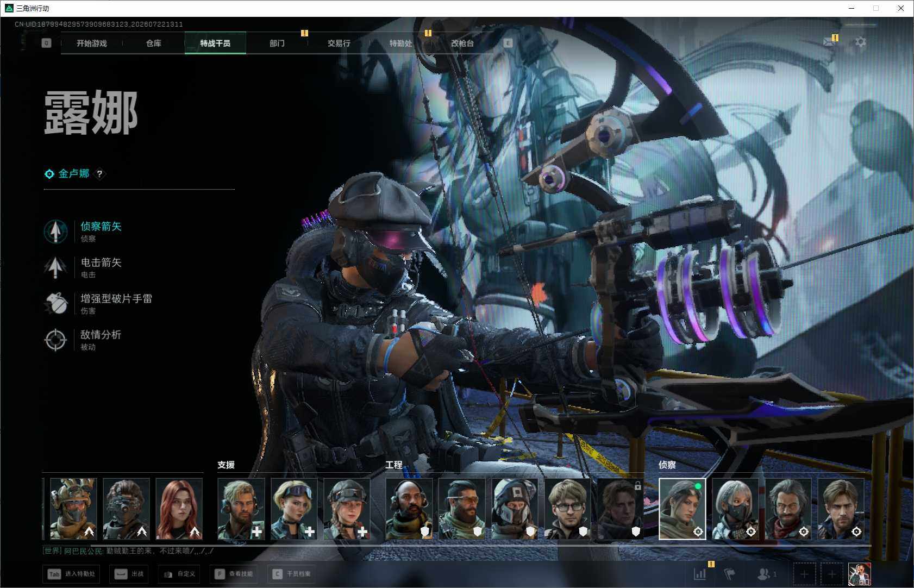Image resolution: width=914 pixels, height=588 pixels.
Task: Minimize the 三角洲行动 window
Action: 852,8
